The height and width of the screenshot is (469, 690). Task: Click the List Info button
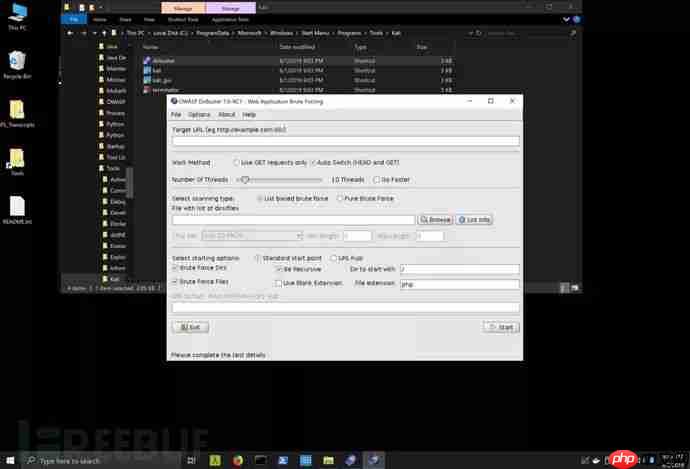click(474, 220)
